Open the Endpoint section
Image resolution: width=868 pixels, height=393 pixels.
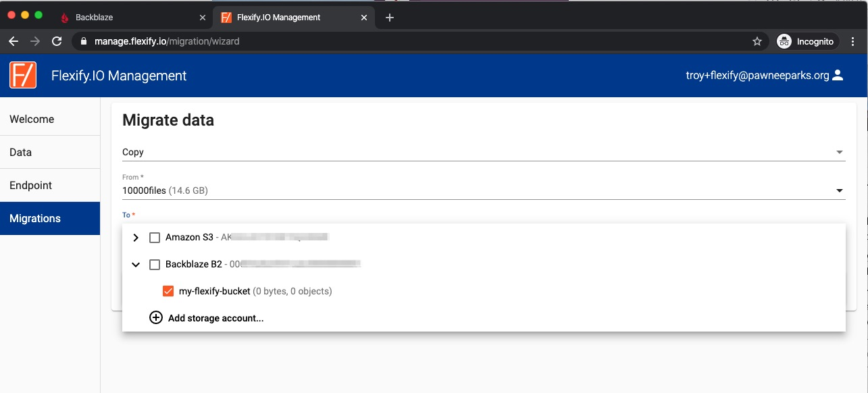(50, 185)
